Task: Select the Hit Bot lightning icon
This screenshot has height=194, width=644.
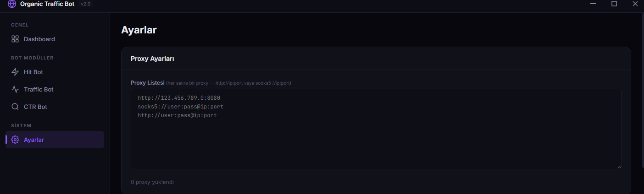Action: pos(15,72)
